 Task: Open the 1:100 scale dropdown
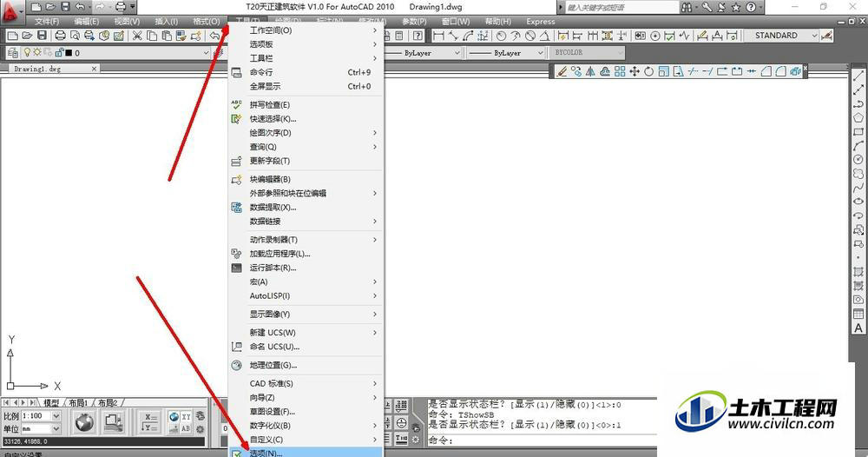[x=56, y=416]
